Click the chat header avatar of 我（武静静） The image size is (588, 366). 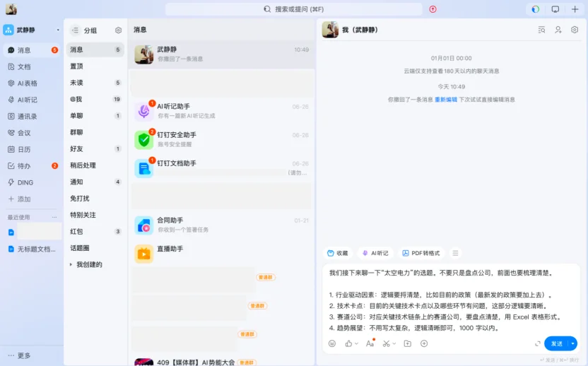click(330, 30)
